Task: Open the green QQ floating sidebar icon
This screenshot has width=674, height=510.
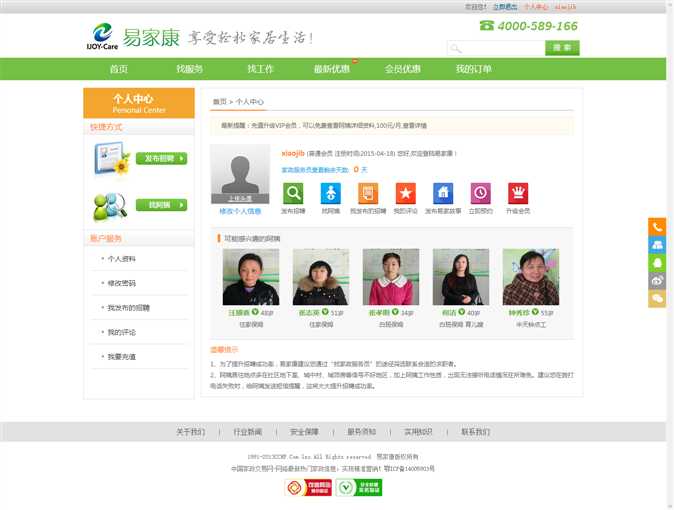Action: click(657, 263)
